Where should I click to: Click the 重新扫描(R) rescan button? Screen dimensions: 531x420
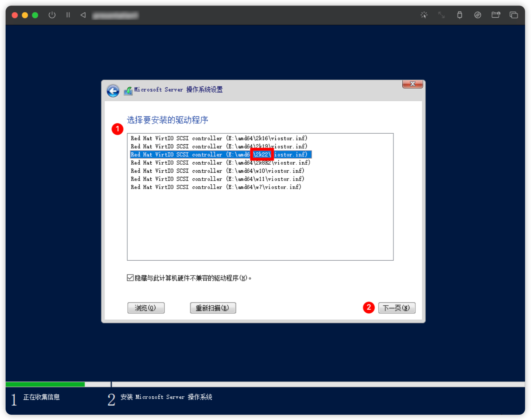coord(213,308)
